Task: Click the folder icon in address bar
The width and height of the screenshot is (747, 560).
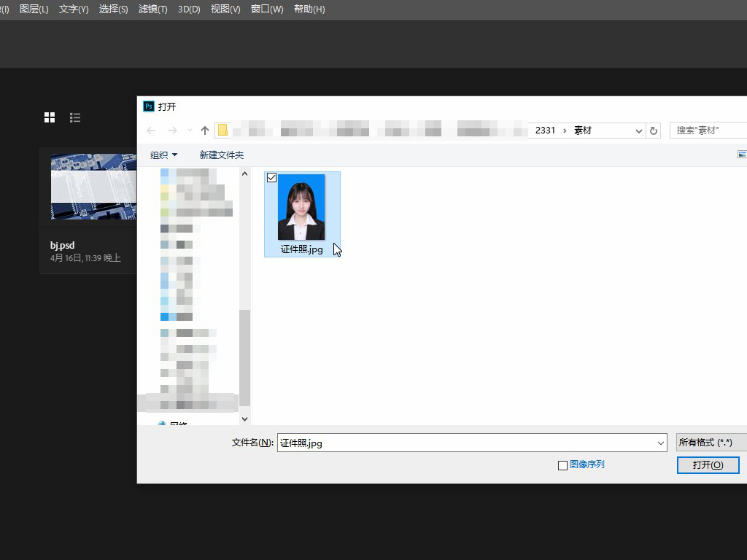Action: tap(223, 131)
